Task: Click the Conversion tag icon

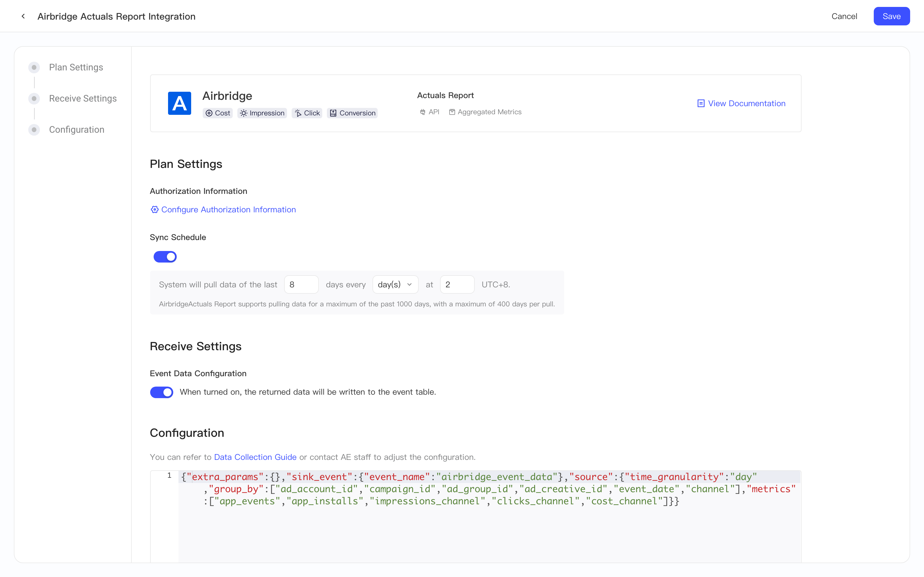Action: (x=333, y=113)
